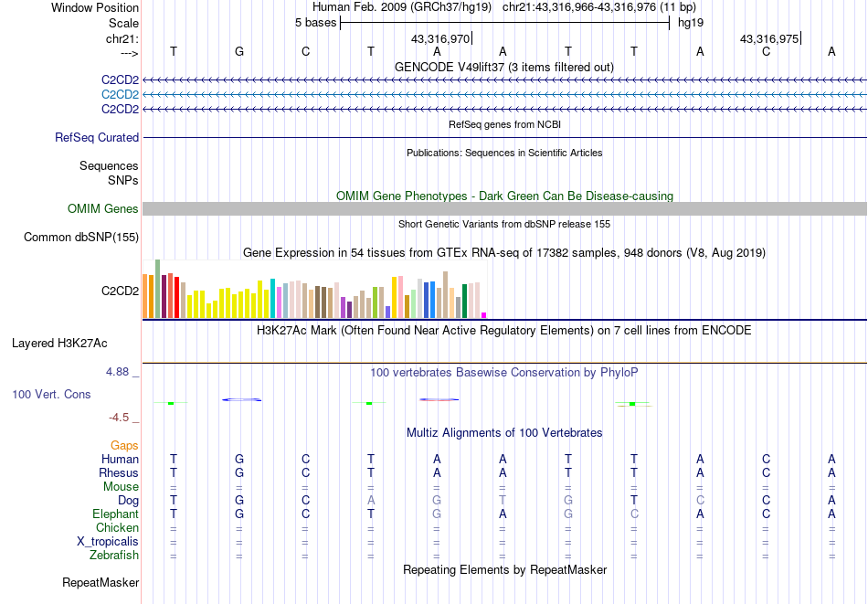Click the "Rhesus" alignment row label

tap(119, 472)
